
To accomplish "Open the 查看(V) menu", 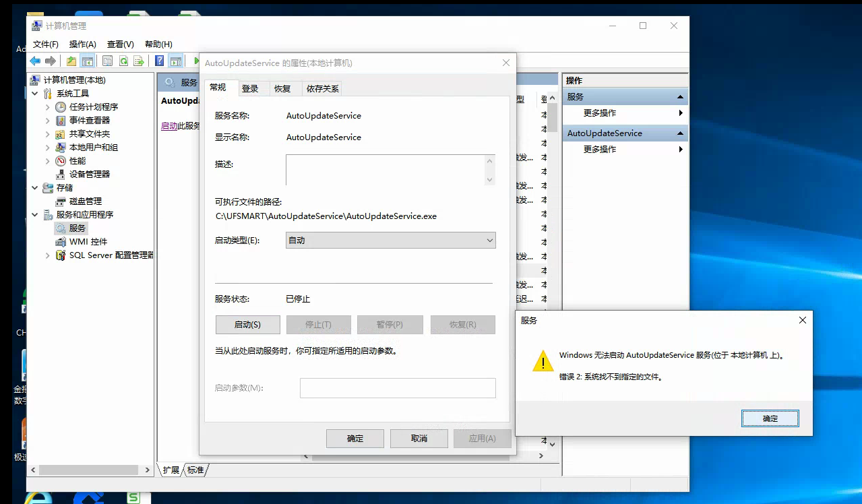I will (x=121, y=44).
